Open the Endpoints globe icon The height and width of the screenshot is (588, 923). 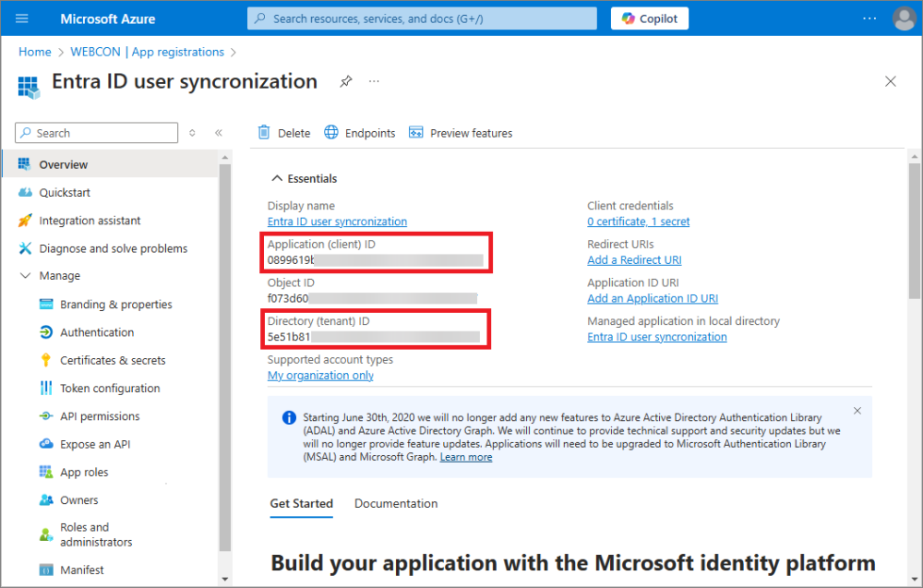(x=331, y=133)
